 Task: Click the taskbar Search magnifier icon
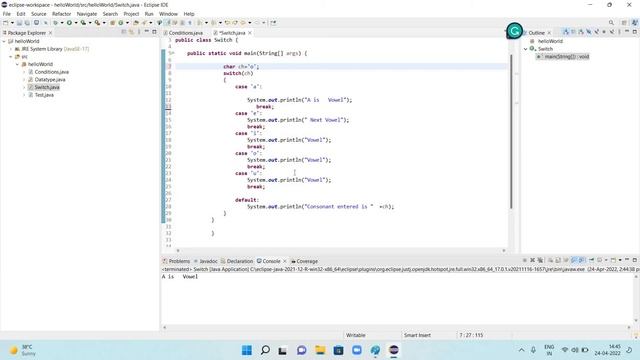point(265,350)
